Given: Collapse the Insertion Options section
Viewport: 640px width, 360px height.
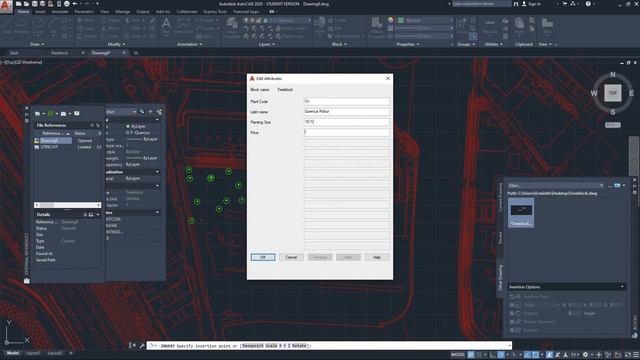Looking at the screenshot, I should pyautogui.click(x=622, y=287).
